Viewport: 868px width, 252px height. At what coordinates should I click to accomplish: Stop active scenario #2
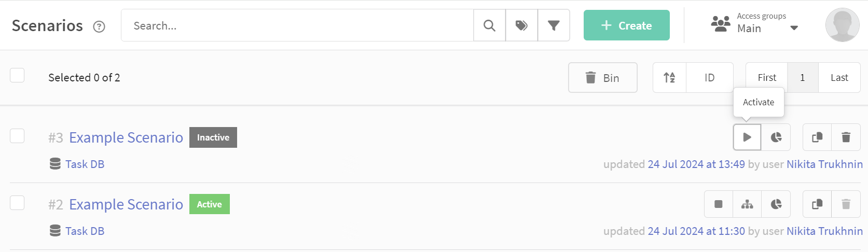[x=719, y=204]
